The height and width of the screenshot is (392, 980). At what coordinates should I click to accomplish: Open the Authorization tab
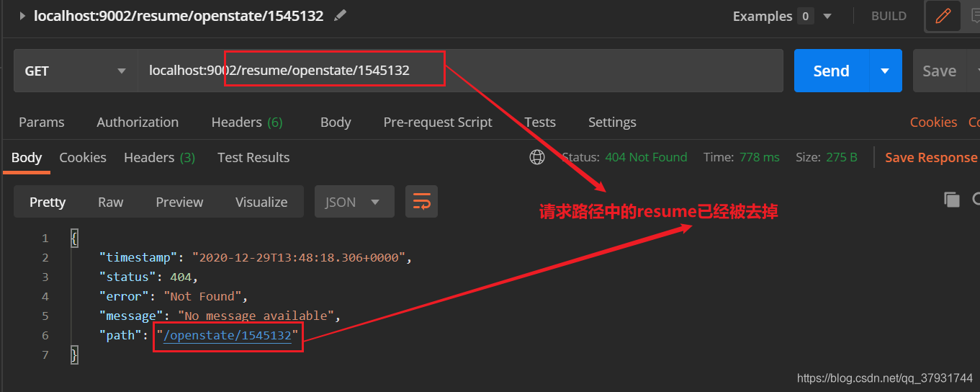tap(138, 122)
